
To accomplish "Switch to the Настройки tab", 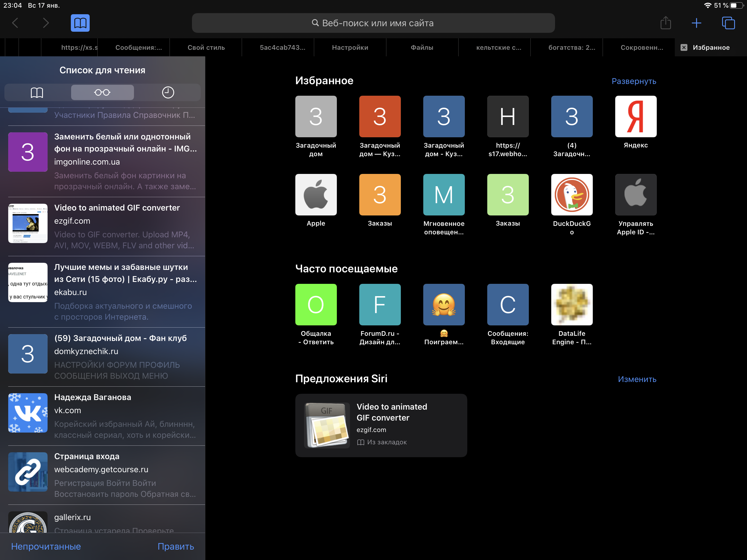I will [x=350, y=48].
